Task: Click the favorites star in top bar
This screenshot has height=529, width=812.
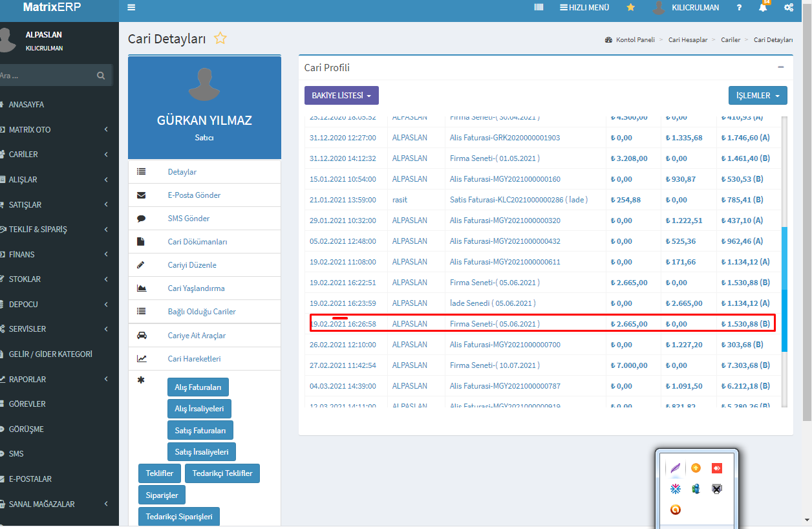Action: point(630,8)
